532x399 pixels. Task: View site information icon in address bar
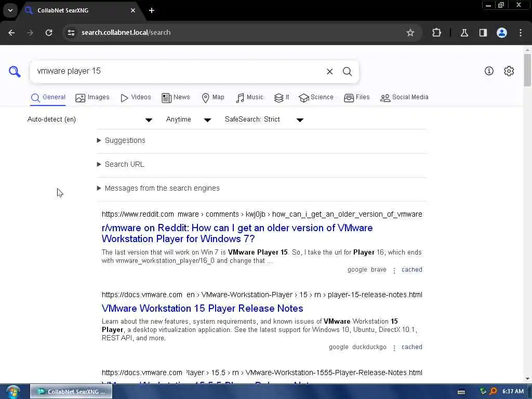[71, 33]
